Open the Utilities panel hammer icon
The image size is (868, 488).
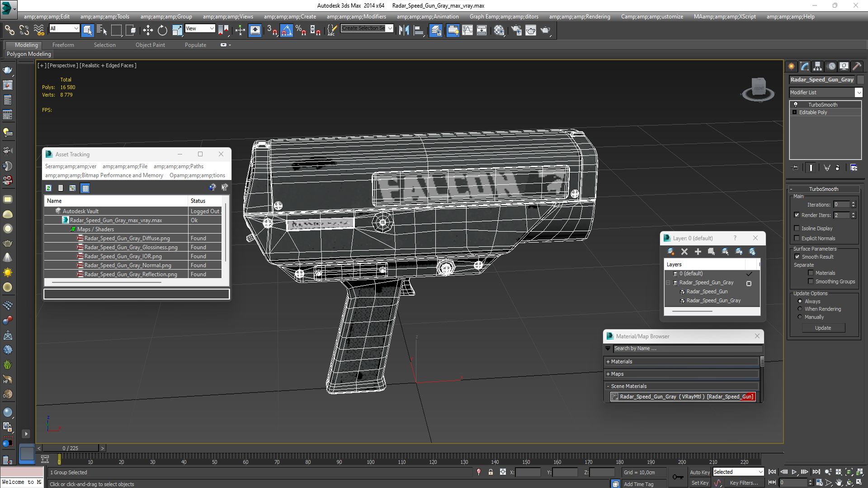857,66
